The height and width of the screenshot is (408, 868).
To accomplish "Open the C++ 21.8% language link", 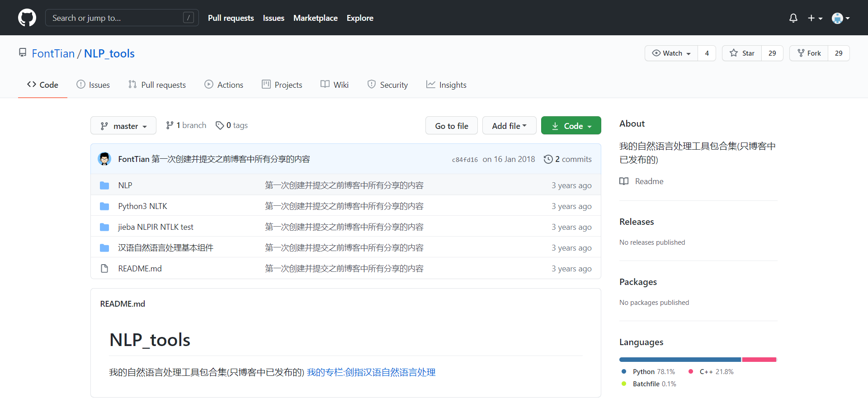I will click(x=711, y=372).
